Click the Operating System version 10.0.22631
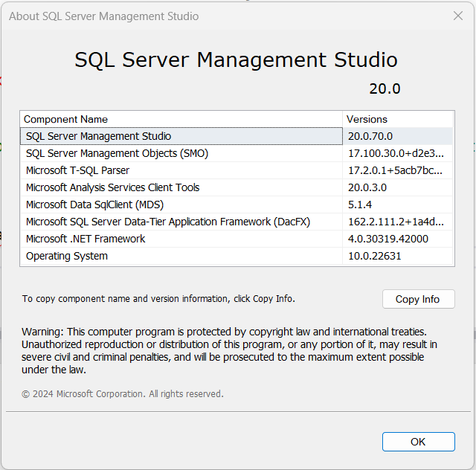 (373, 256)
